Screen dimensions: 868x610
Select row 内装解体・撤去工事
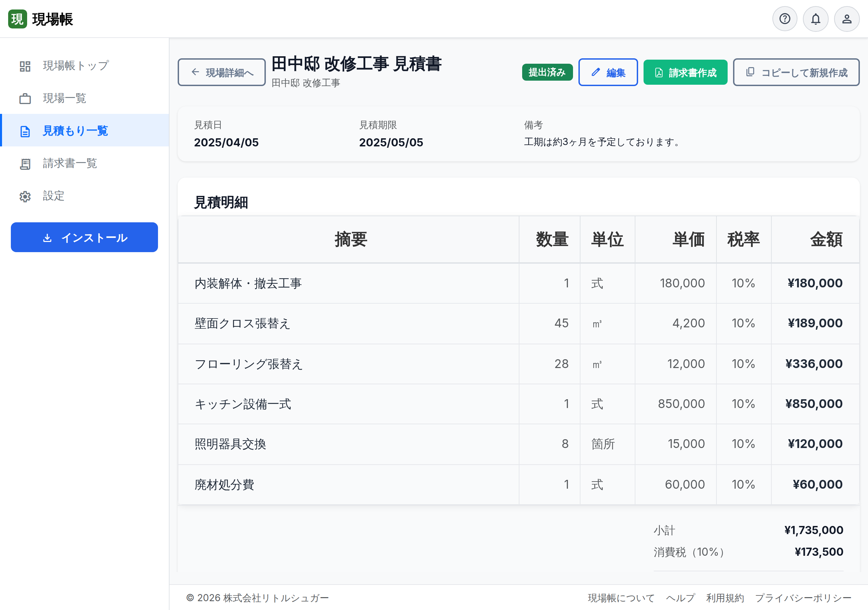(x=519, y=283)
